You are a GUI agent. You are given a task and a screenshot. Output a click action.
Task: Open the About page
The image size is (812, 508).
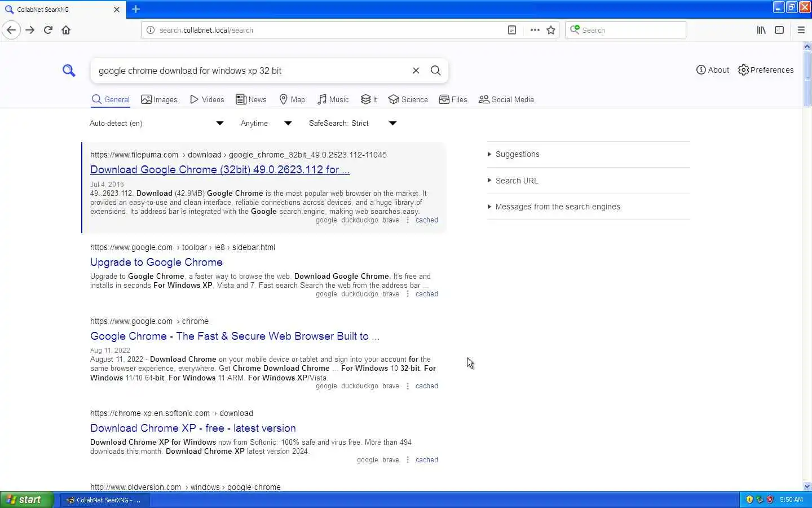713,70
